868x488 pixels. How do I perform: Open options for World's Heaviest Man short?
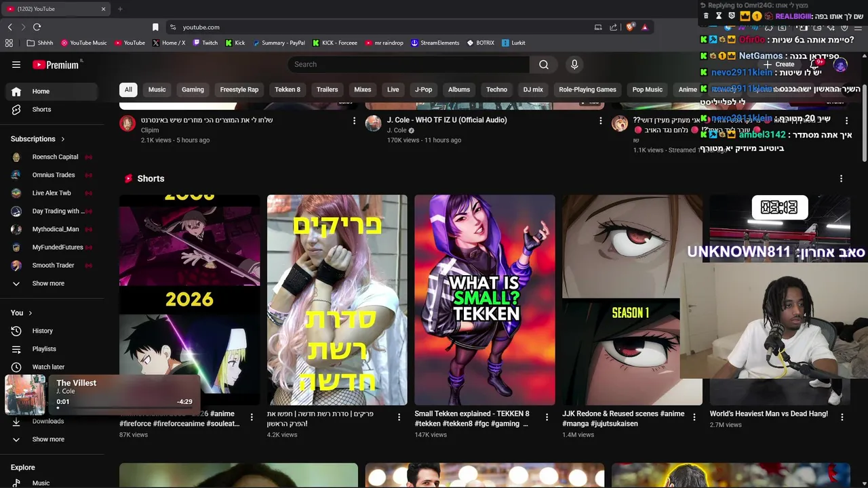coord(842,418)
